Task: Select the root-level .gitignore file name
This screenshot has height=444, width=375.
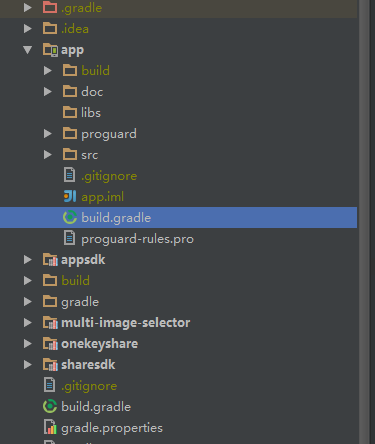Action: tap(89, 386)
